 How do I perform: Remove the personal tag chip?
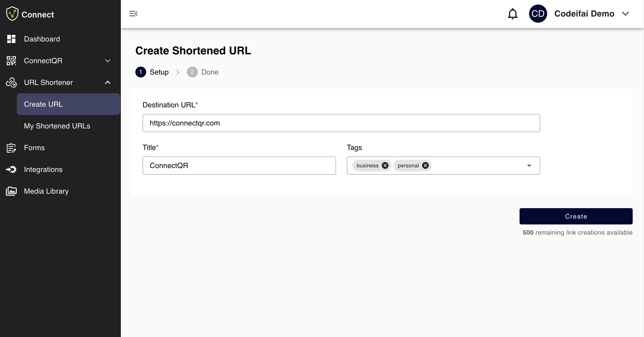[425, 166]
